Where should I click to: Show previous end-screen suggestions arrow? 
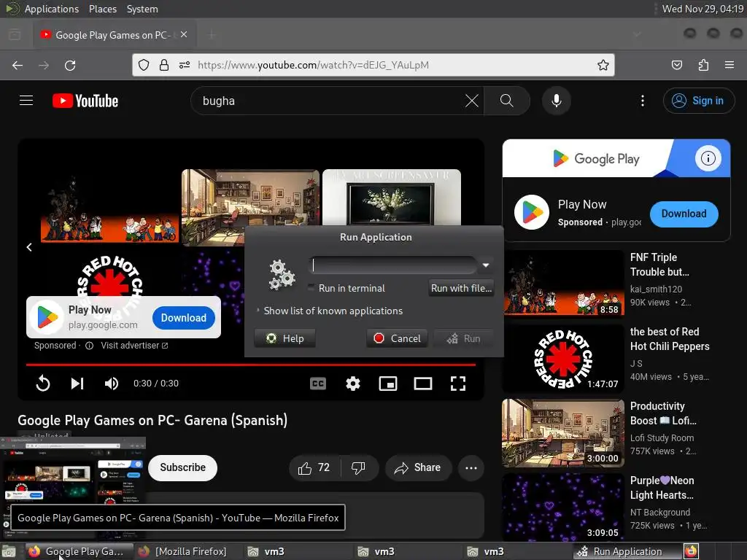(x=29, y=247)
